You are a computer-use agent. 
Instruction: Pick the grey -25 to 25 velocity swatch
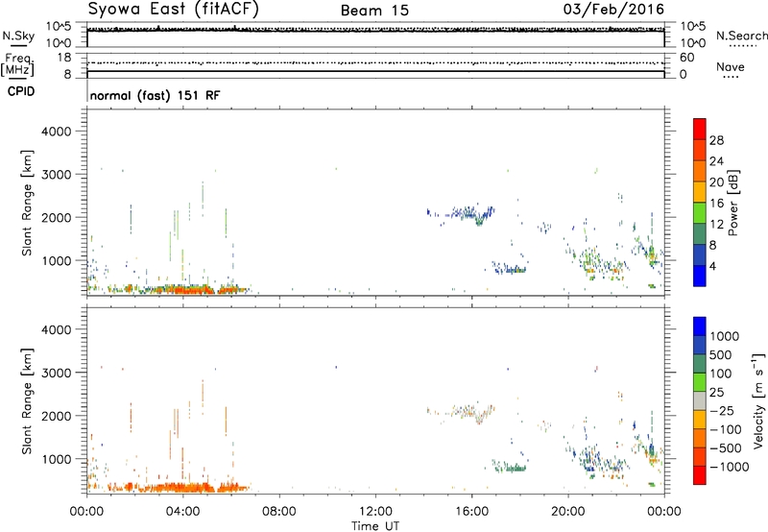tap(700, 400)
